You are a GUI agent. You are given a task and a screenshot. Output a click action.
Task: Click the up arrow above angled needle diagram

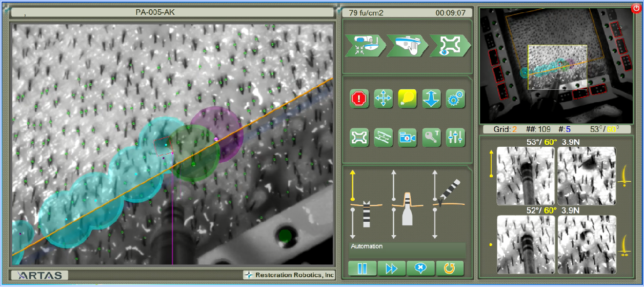point(435,185)
